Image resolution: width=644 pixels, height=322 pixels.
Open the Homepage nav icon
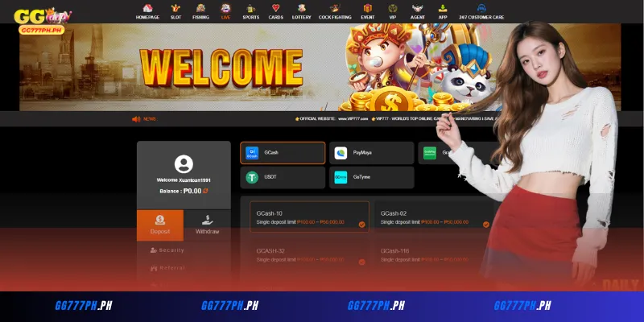click(147, 8)
